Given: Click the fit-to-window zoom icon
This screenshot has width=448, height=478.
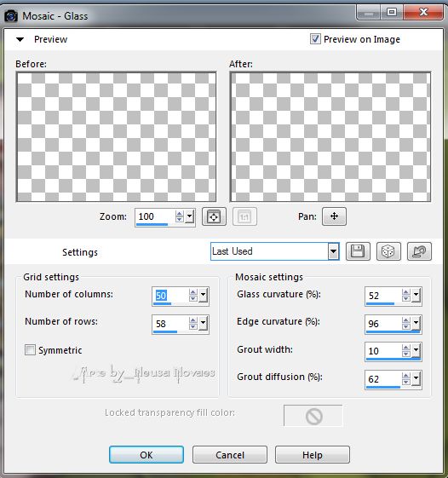Looking at the screenshot, I should coord(214,216).
